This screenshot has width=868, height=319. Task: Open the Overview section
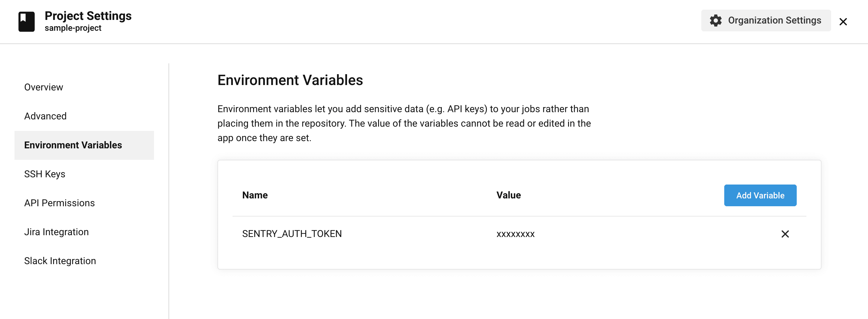[43, 87]
